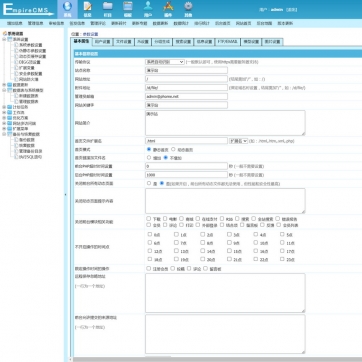This screenshot has height=362, width=362.
Task: Click the admin email input field
Action: click(186, 96)
